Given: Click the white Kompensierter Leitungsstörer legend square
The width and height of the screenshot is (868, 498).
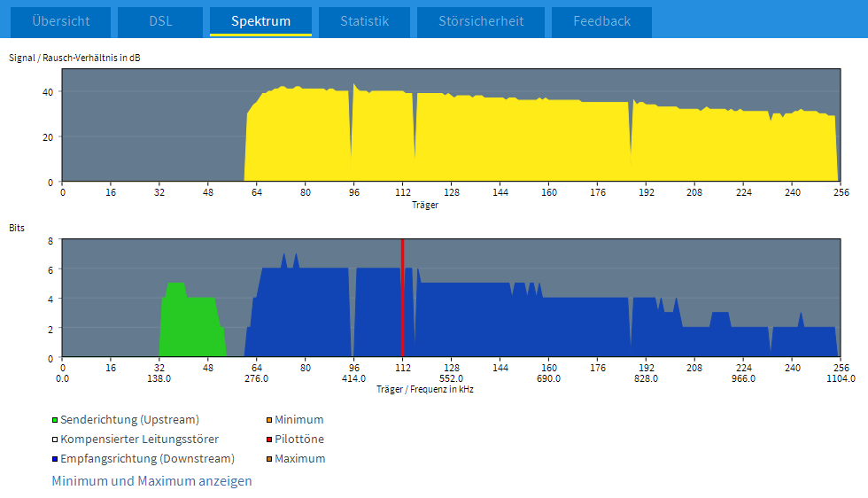Looking at the screenshot, I should [55, 440].
